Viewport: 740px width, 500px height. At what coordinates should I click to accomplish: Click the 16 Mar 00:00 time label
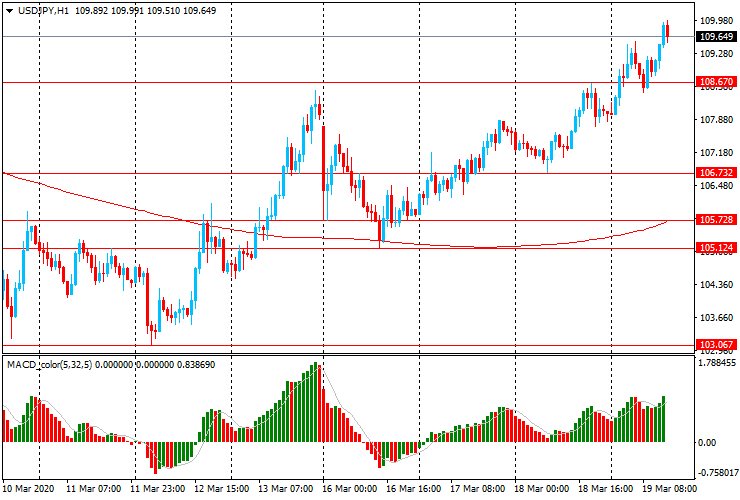tap(350, 488)
